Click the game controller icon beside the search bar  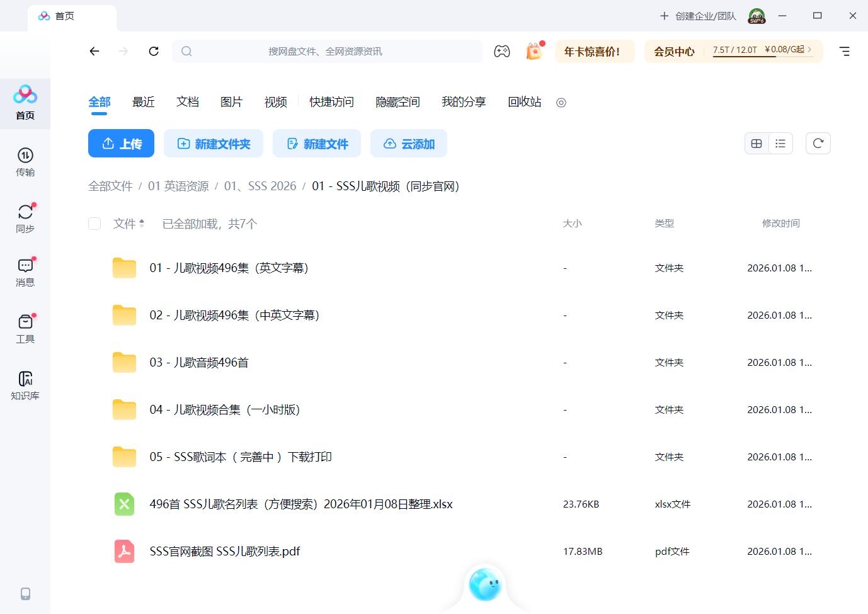(502, 51)
